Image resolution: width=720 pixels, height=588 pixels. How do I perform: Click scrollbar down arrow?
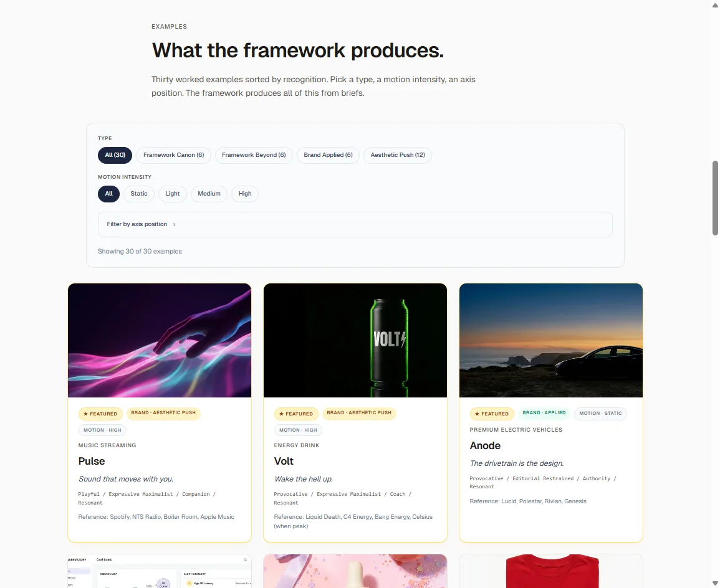715,584
